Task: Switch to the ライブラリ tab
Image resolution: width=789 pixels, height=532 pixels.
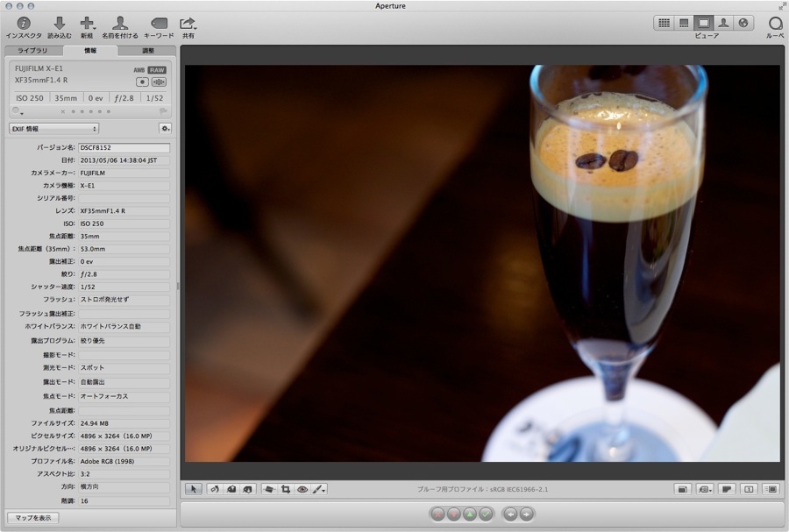Action: 33,51
